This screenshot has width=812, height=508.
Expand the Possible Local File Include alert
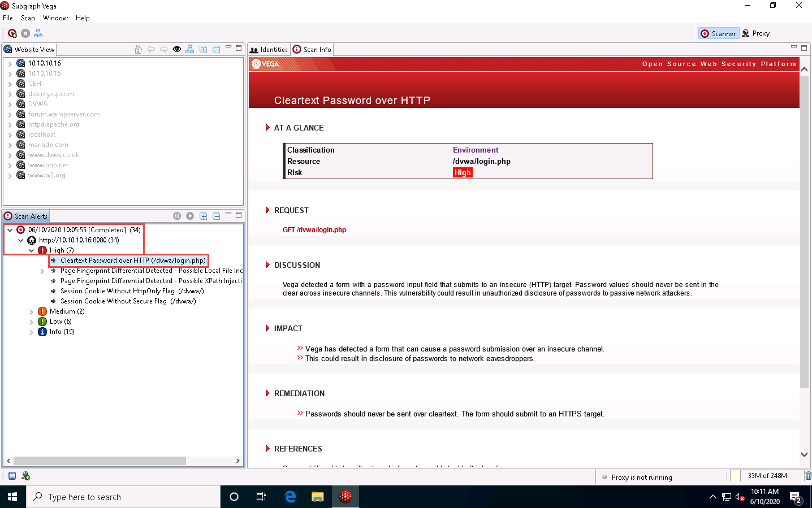point(42,271)
